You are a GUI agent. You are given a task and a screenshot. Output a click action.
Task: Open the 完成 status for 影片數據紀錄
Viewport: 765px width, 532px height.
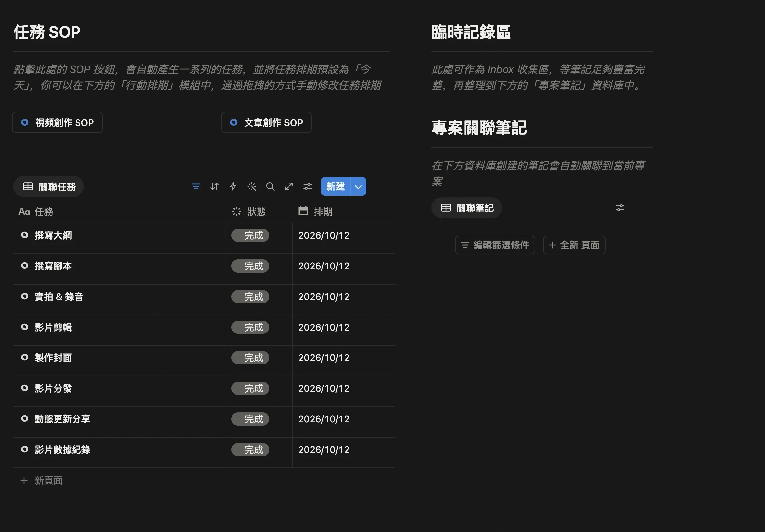pos(250,450)
